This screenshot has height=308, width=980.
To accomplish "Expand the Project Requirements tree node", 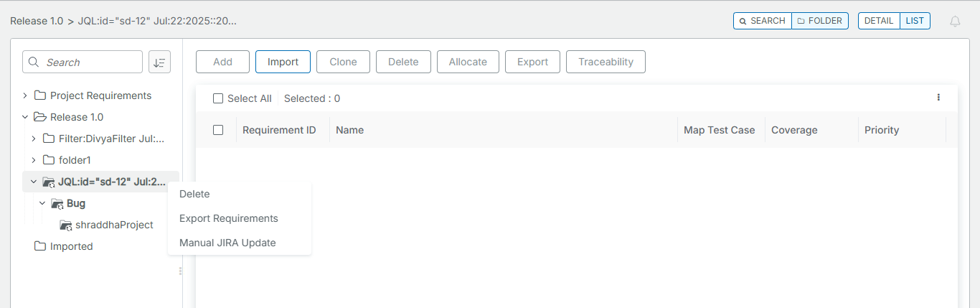I will tap(25, 95).
